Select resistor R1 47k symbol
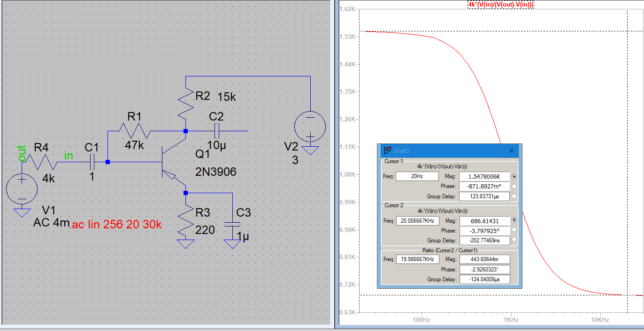 tap(135, 131)
